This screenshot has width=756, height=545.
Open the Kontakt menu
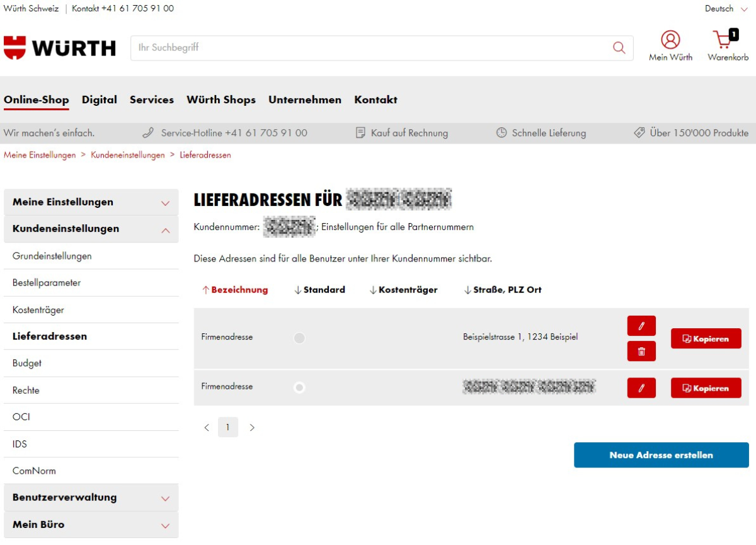[x=375, y=100]
